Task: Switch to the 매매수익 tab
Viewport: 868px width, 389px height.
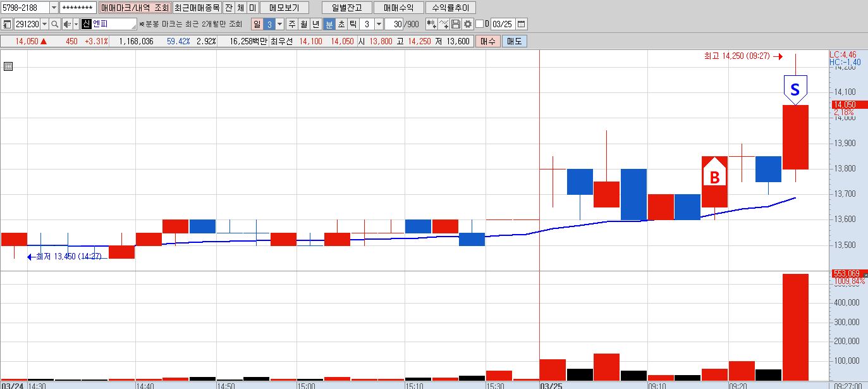Action: [398, 8]
